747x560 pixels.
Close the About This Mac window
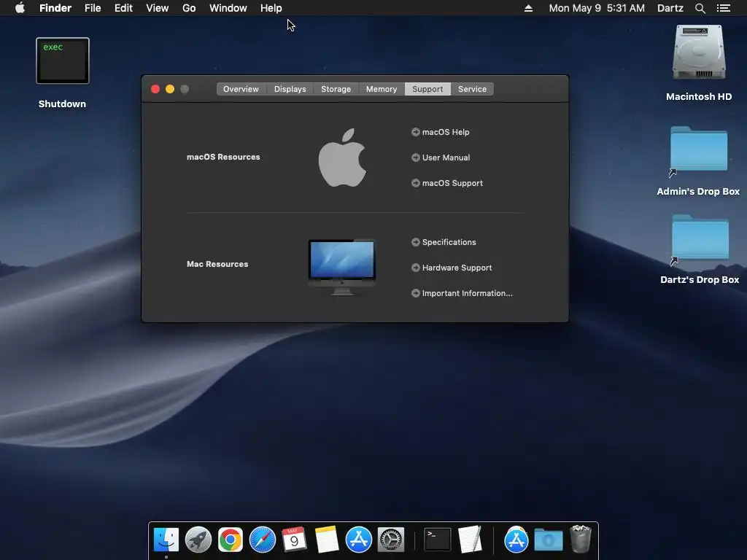(x=155, y=89)
